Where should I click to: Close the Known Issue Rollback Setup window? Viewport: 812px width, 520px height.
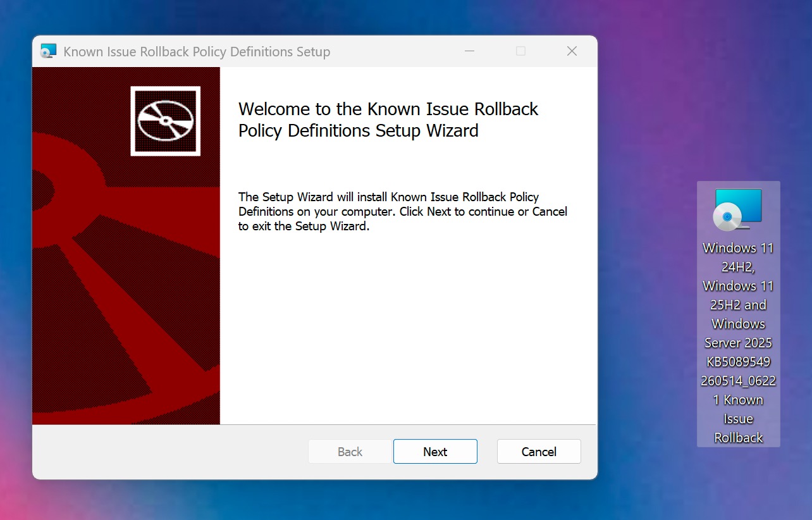[572, 51]
